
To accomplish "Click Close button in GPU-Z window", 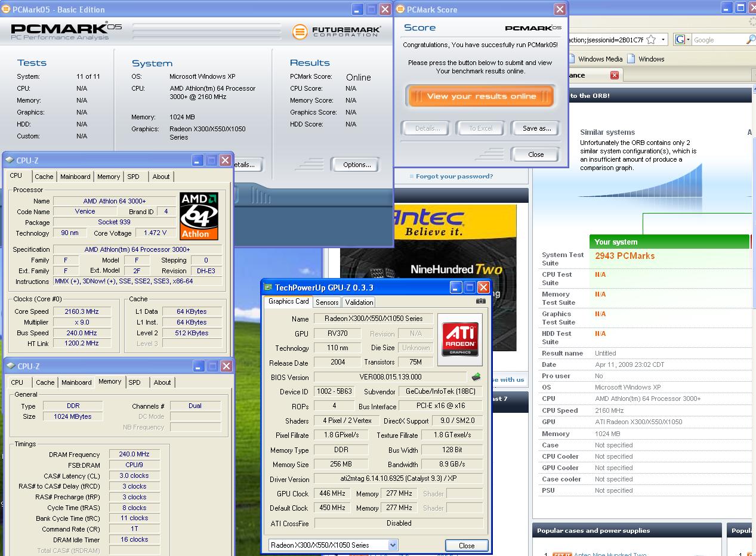I will tap(467, 545).
